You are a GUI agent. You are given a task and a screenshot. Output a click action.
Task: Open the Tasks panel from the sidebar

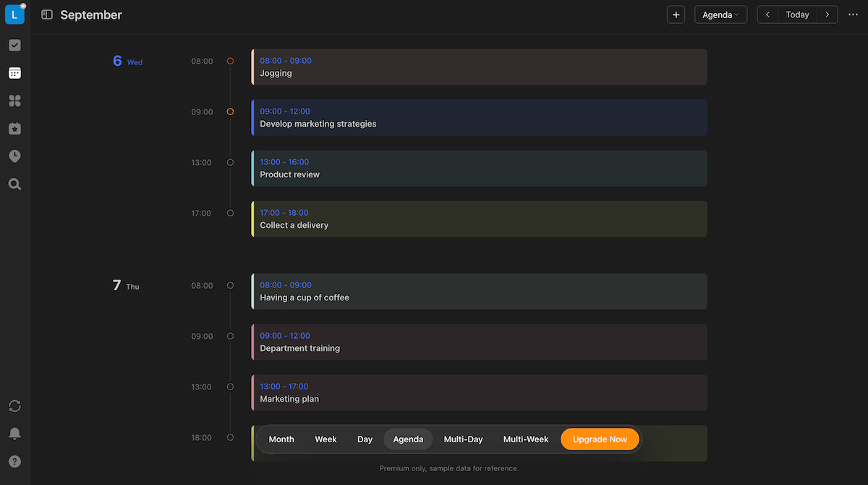coord(14,45)
